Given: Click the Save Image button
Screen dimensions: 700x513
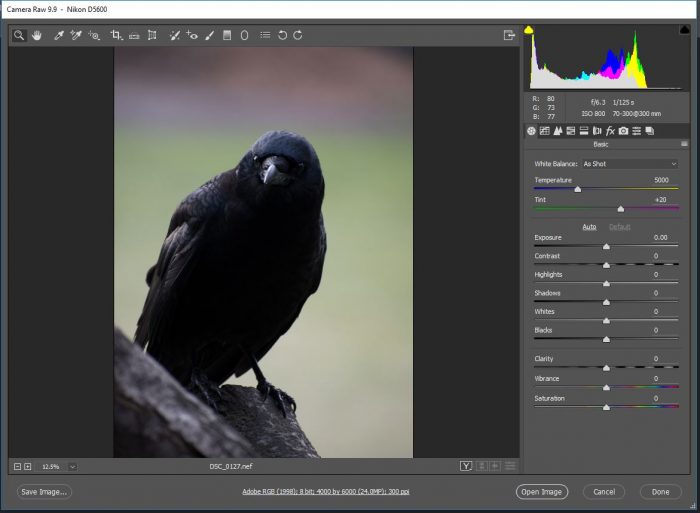Looking at the screenshot, I should point(44,491).
